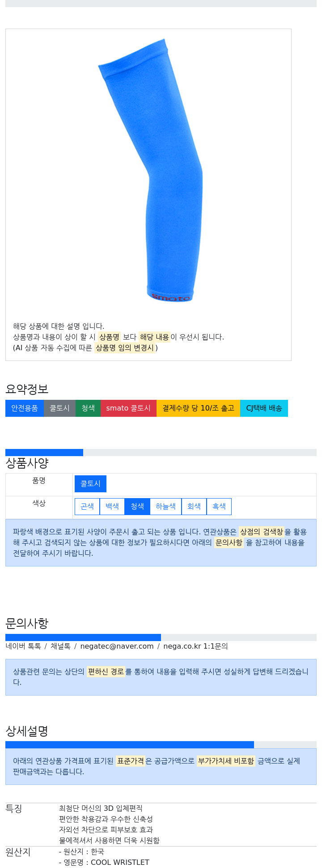Click the 채널톡 contact option
Viewport: 322px width, 868px height.
[x=60, y=646]
